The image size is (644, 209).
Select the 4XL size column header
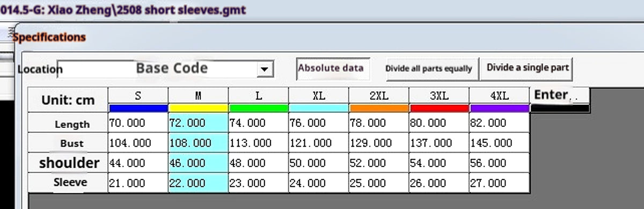tap(499, 96)
